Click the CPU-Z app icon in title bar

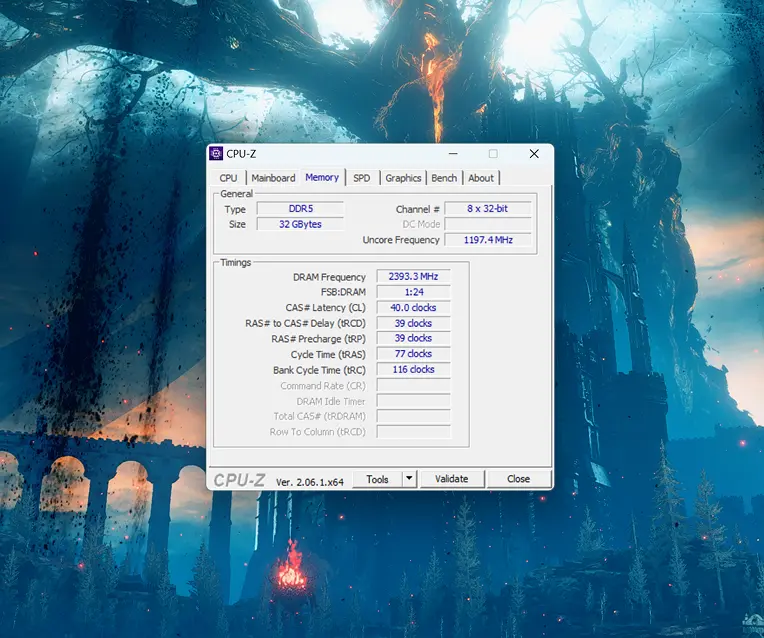[x=216, y=153]
